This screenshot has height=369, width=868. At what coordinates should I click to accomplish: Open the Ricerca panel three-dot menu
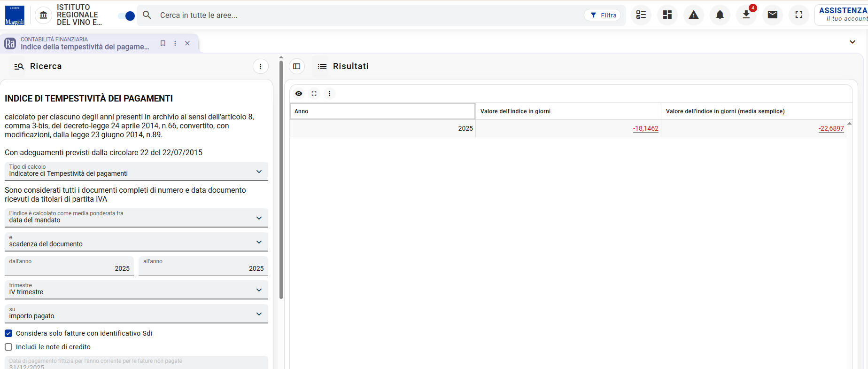[x=261, y=66]
